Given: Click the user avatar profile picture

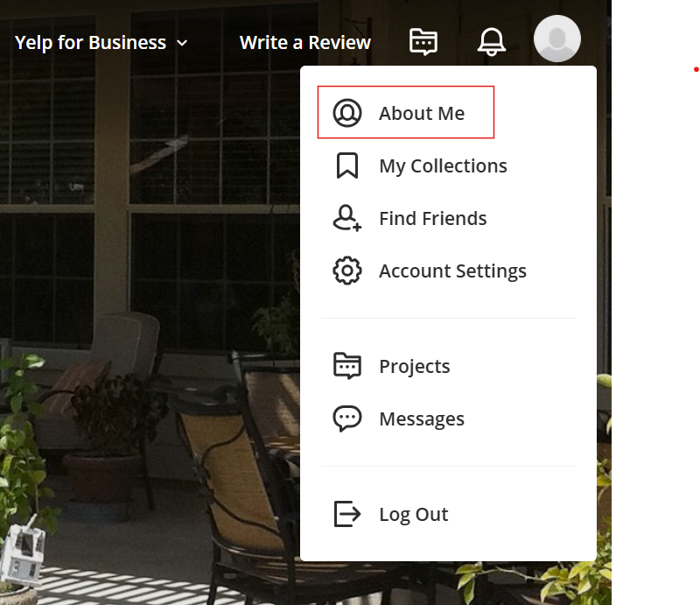Looking at the screenshot, I should (557, 39).
